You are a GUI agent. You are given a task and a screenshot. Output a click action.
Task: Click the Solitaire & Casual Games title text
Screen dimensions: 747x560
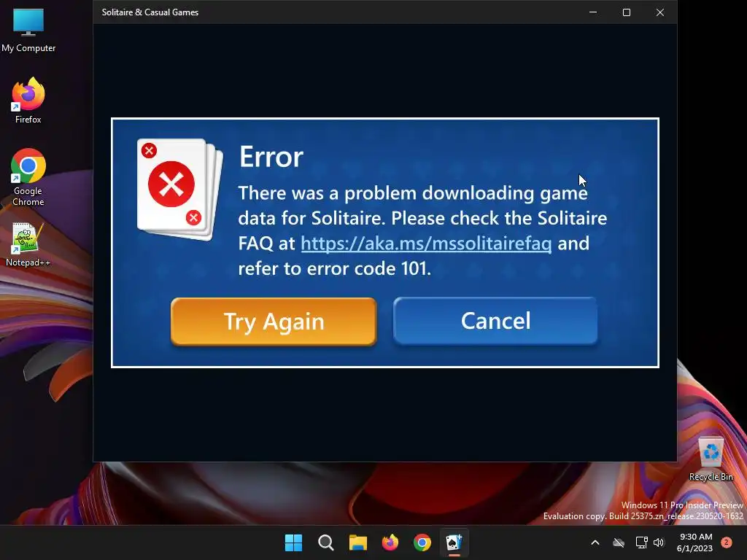pos(150,12)
